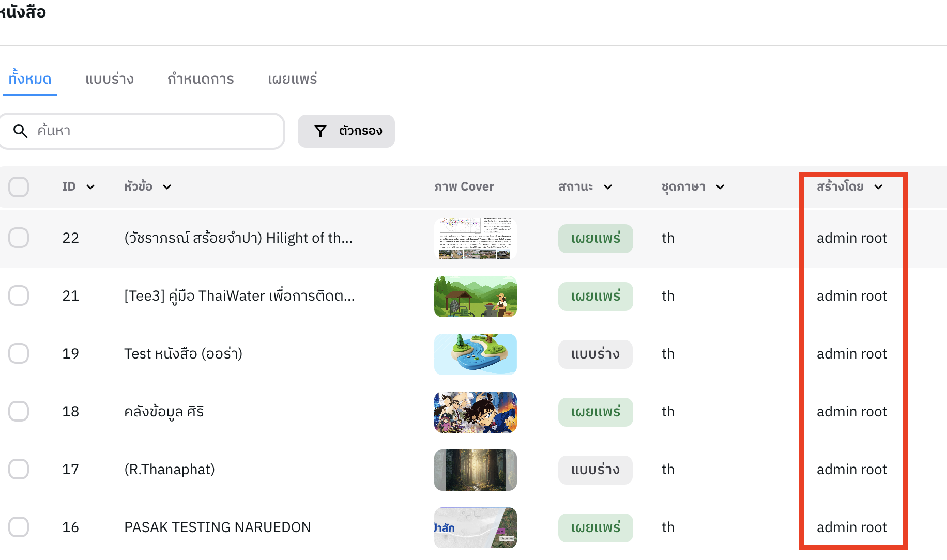Image resolution: width=947 pixels, height=560 pixels.
Task: Click the funnel filter icon
Action: (x=320, y=131)
